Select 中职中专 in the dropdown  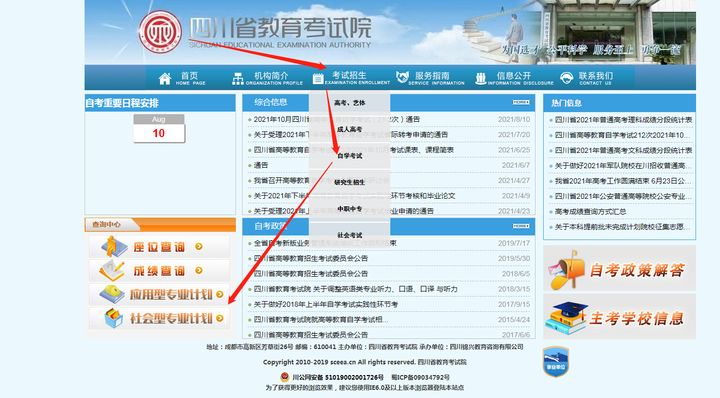349,209
